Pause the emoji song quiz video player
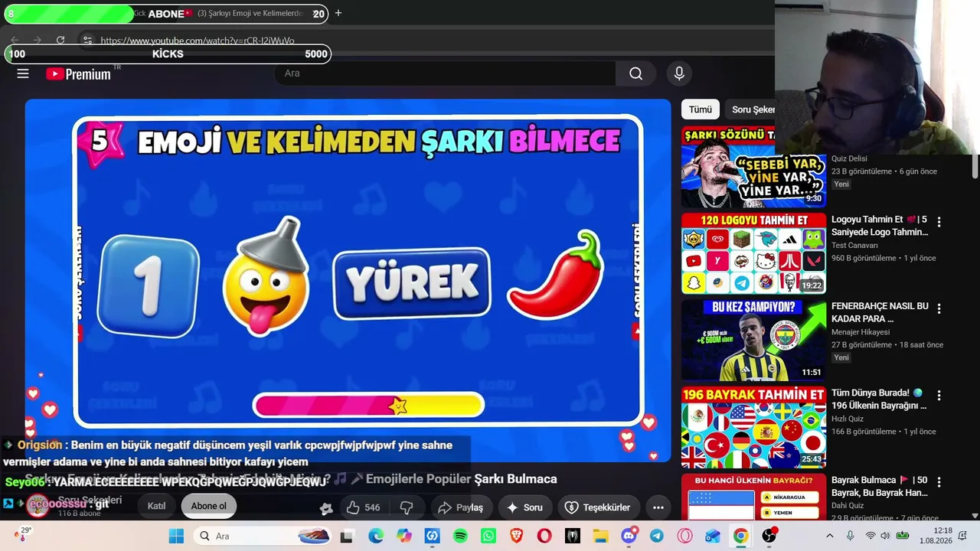Viewport: 980px width, 551px height. 348,279
